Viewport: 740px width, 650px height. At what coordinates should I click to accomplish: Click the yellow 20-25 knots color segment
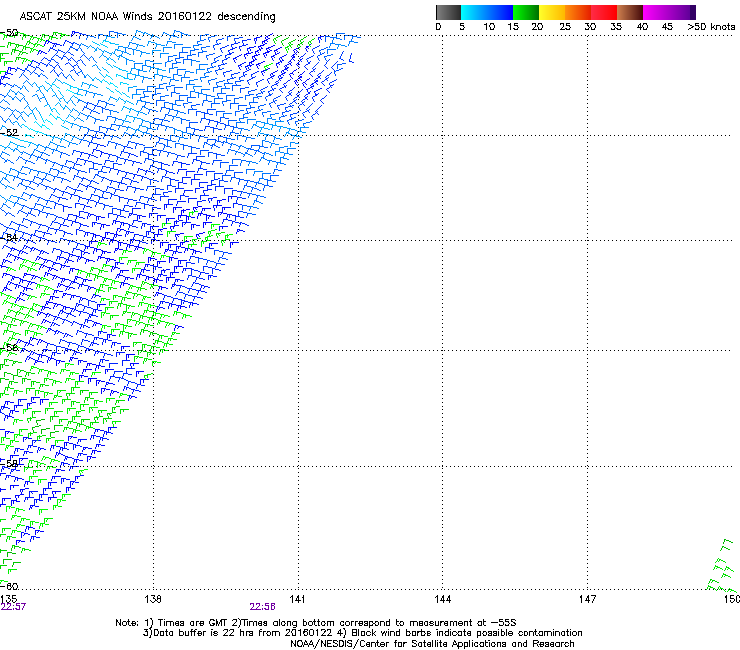[552, 12]
